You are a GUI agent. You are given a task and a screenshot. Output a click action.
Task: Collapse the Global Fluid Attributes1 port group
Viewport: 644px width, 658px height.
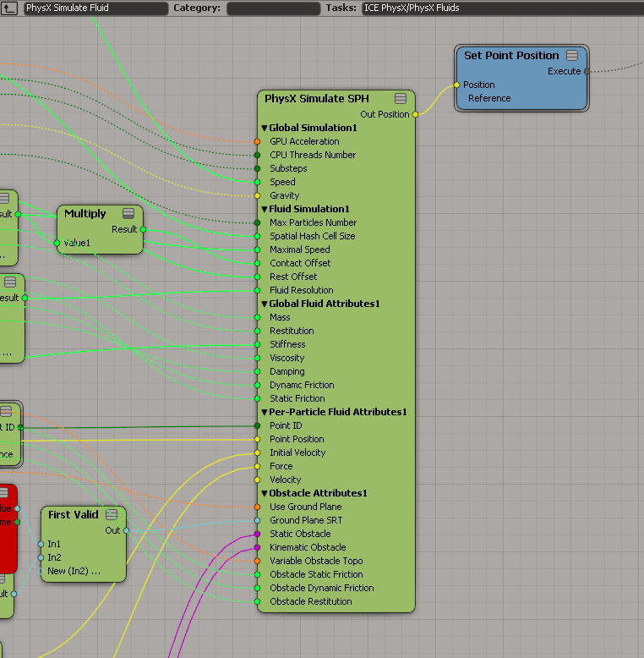pyautogui.click(x=265, y=304)
